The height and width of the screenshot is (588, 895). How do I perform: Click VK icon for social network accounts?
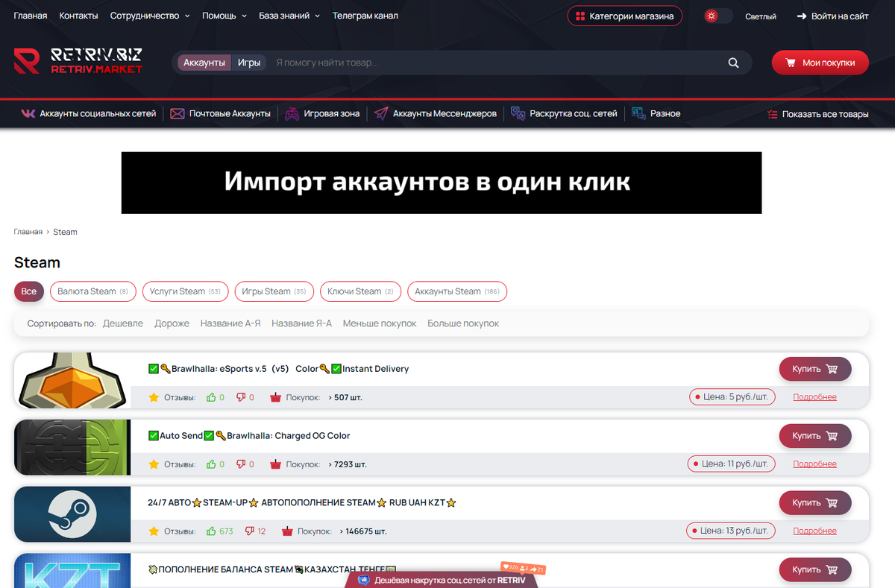pos(28,114)
